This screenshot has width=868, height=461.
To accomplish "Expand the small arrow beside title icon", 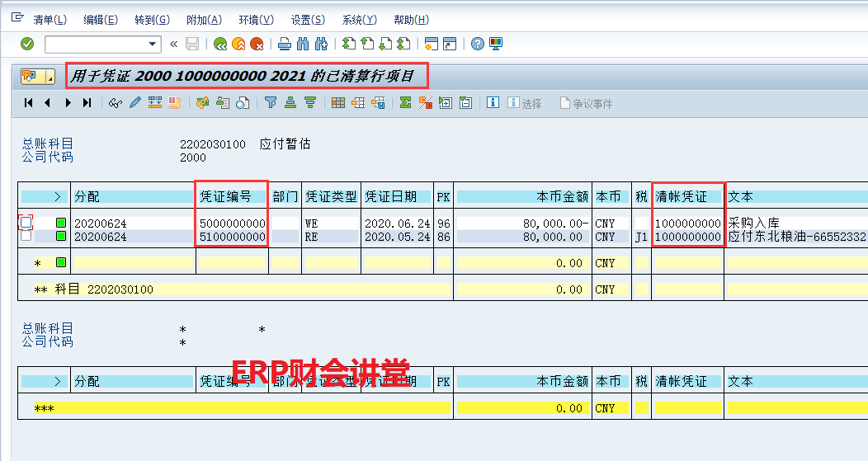I will coord(50,78).
